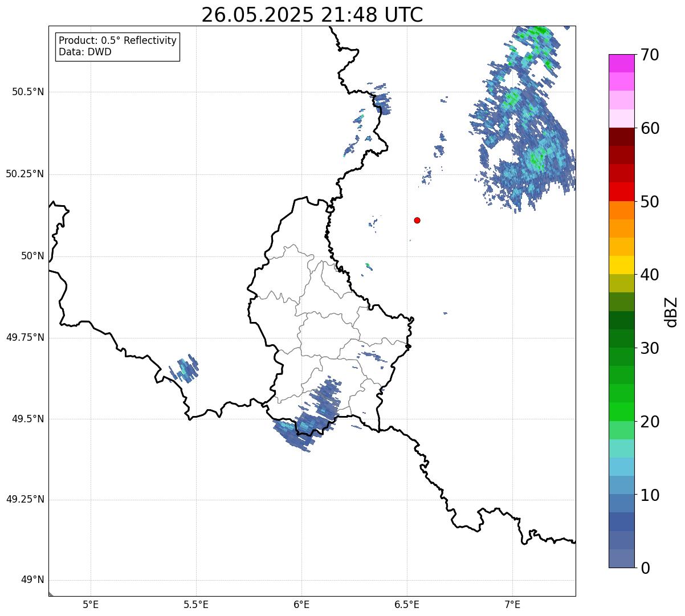Click the longitude label "6°E"
This screenshot has height=616, width=685.
301,604
